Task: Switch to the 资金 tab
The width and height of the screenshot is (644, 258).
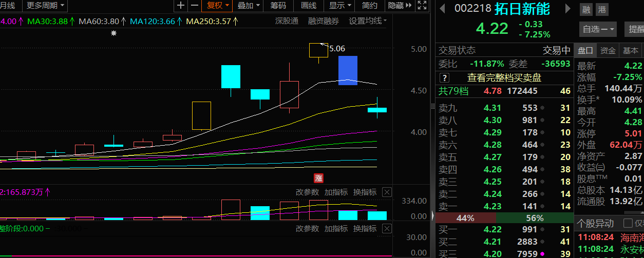Action: (x=608, y=50)
